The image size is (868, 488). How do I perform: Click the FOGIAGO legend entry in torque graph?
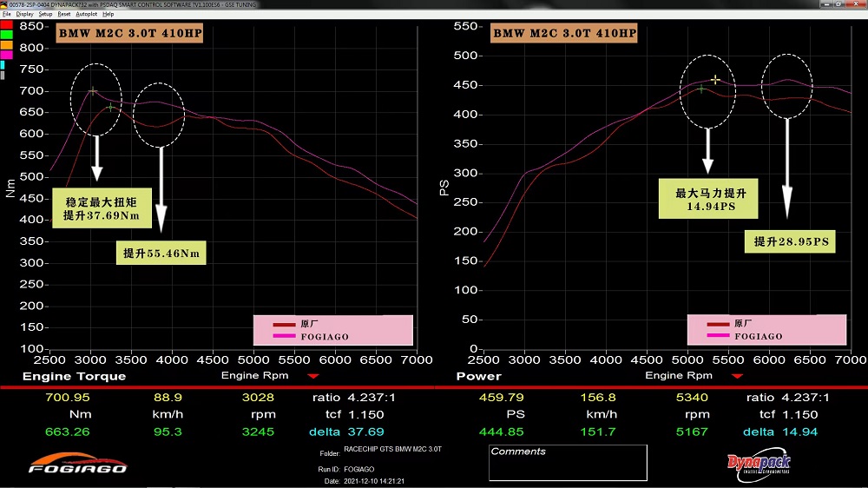311,336
